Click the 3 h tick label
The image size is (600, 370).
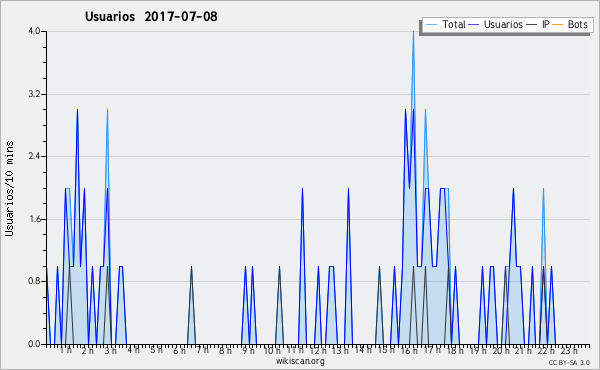click(111, 350)
